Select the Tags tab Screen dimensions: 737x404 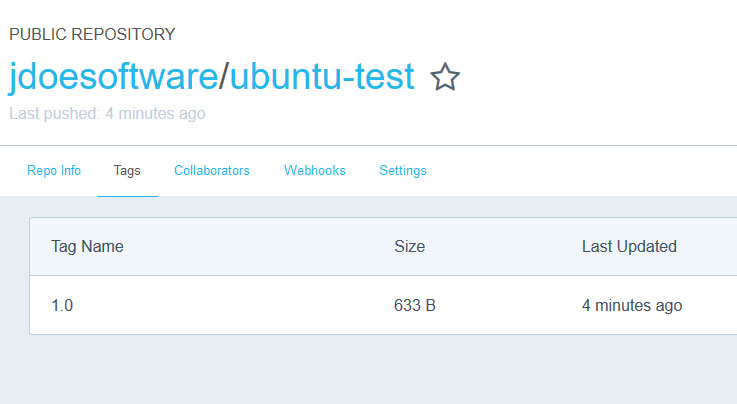tap(127, 171)
